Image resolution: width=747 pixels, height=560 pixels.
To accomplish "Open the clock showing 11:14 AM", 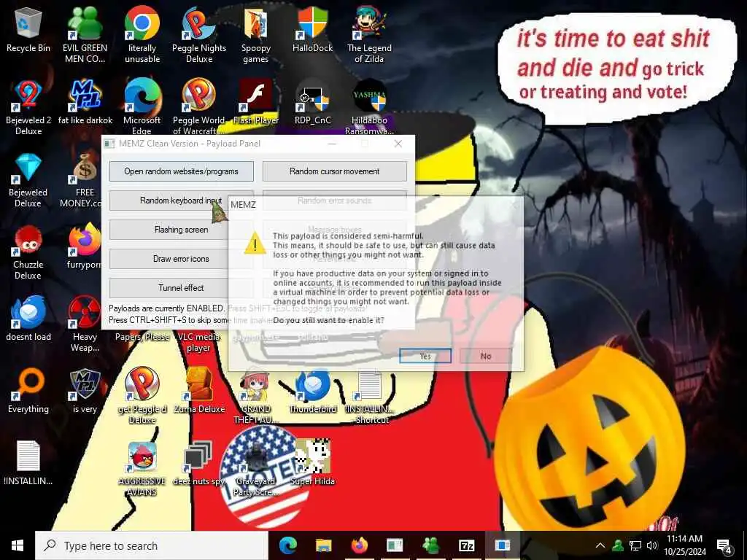I will (684, 545).
